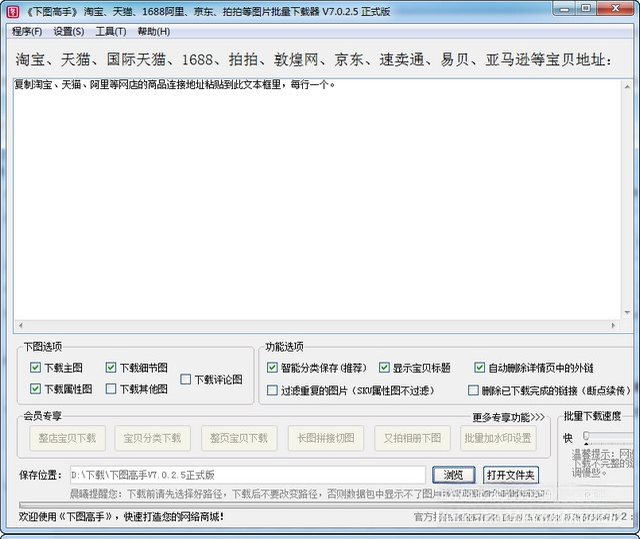This screenshot has height=539, width=640.
Task: Click the app icon in title bar
Action: (x=13, y=11)
